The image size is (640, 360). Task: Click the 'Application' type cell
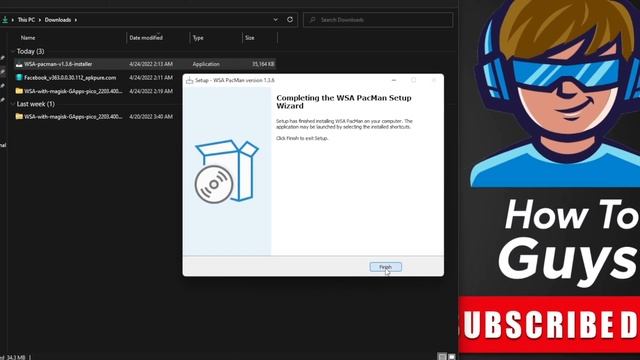pos(206,64)
